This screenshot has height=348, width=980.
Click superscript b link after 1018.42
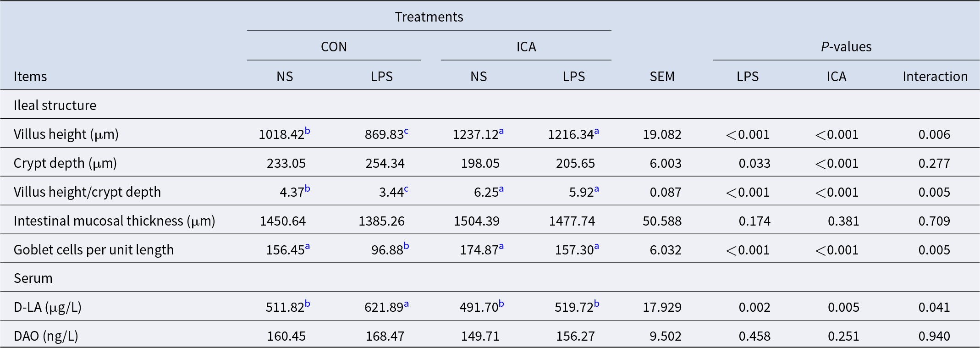click(308, 131)
